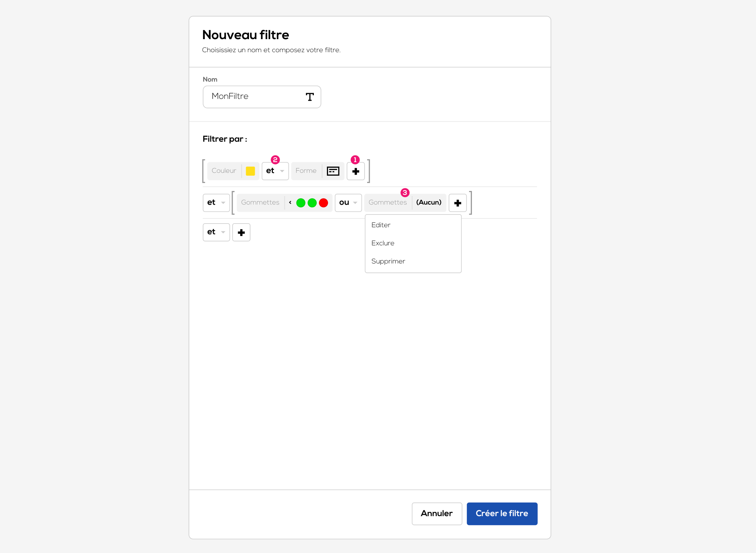The width and height of the screenshot is (756, 553).
Task: Click the Forme card shape icon
Action: click(333, 171)
